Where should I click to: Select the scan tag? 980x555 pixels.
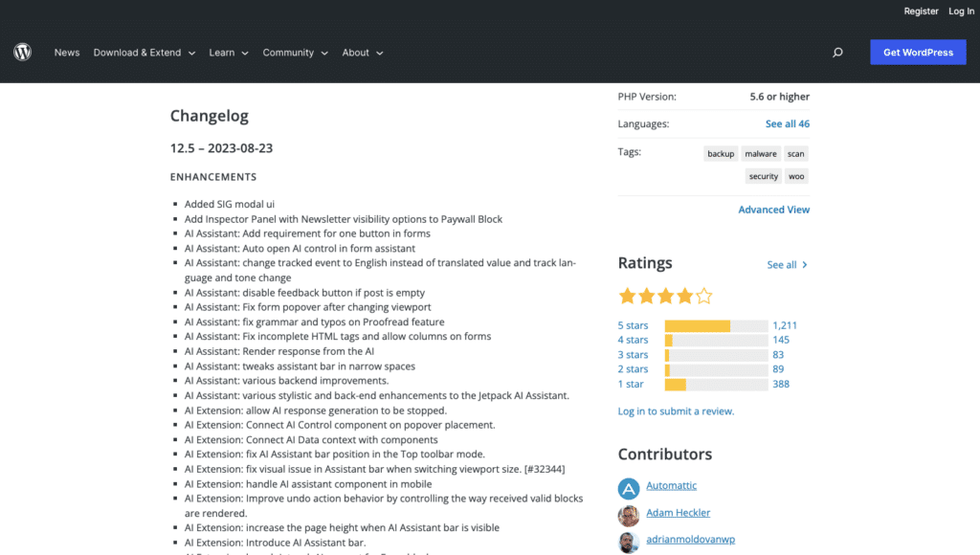point(795,154)
